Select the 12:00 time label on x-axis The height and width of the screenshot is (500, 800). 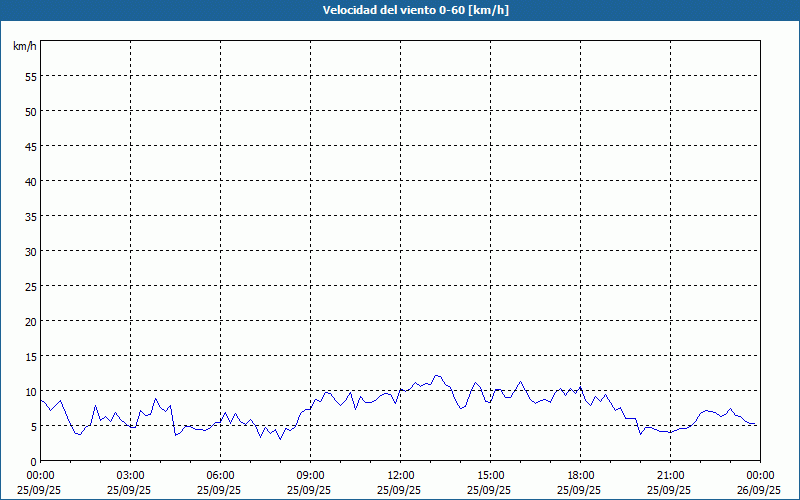click(x=400, y=475)
